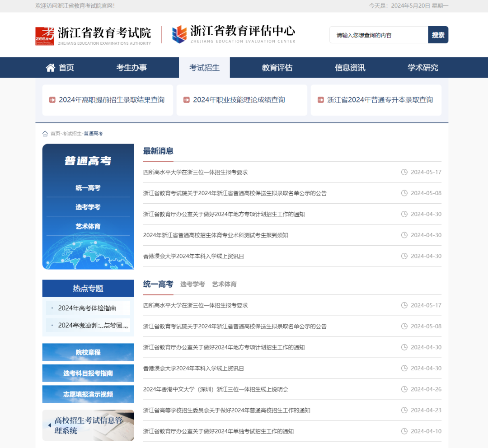The image size is (488, 448).
Task: Select 统一高考 in the 普通高考 sidebar
Action: point(88,188)
